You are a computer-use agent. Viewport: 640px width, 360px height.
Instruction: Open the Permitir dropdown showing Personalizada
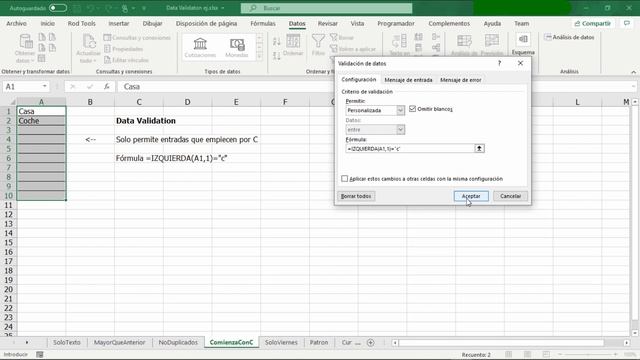[x=400, y=110]
